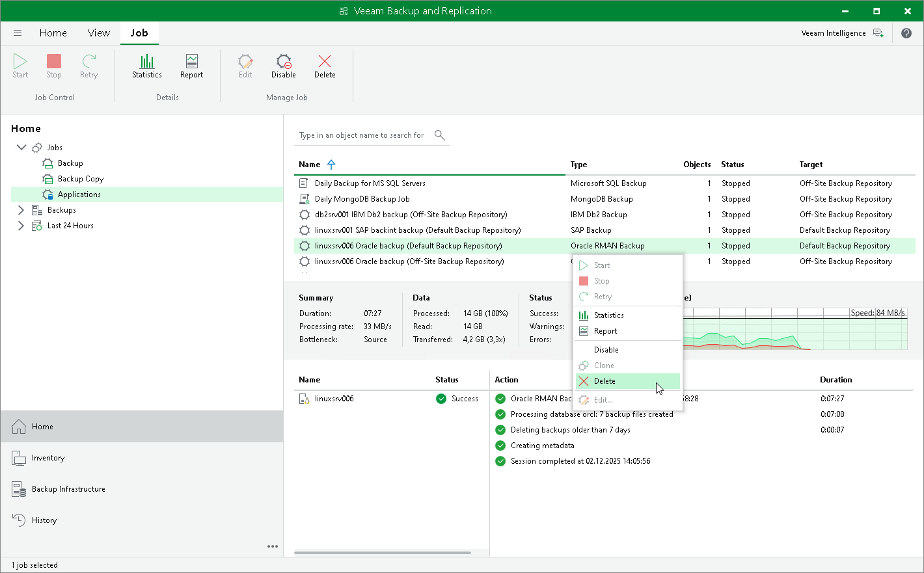This screenshot has width=924, height=573.
Task: Select linuxsrv001 SAP backint backup job
Action: (605, 230)
